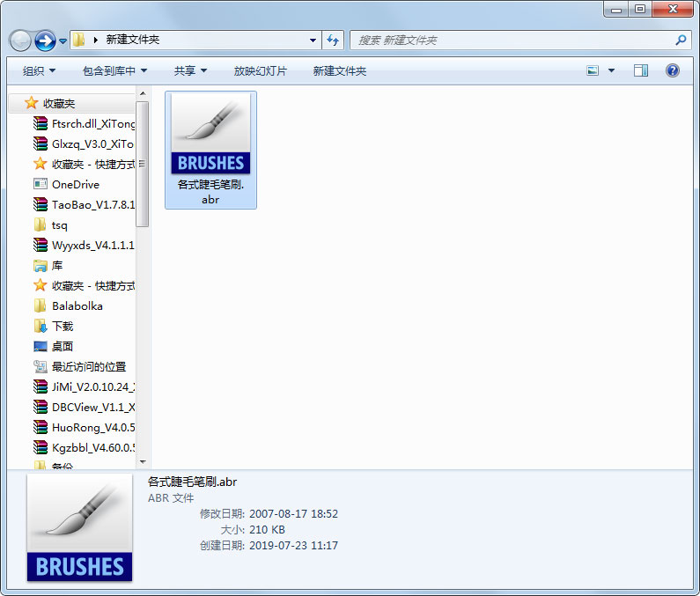Click the ABR 文件 type label

tap(171, 497)
